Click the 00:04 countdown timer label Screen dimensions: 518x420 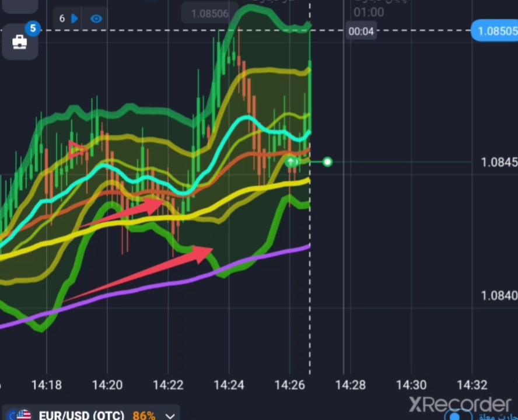click(x=360, y=32)
